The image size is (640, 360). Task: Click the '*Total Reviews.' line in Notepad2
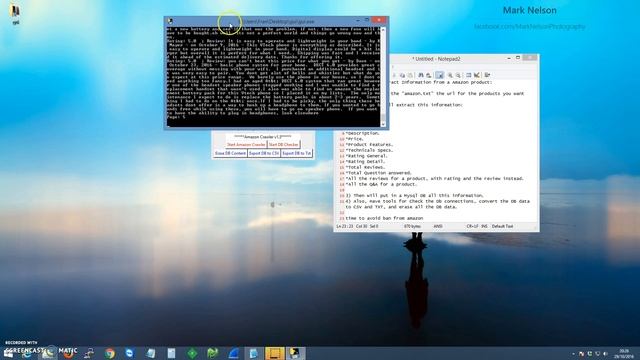365,167
